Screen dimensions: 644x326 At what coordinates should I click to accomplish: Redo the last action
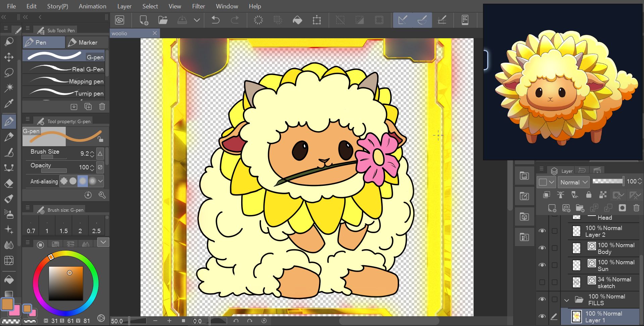[235, 20]
